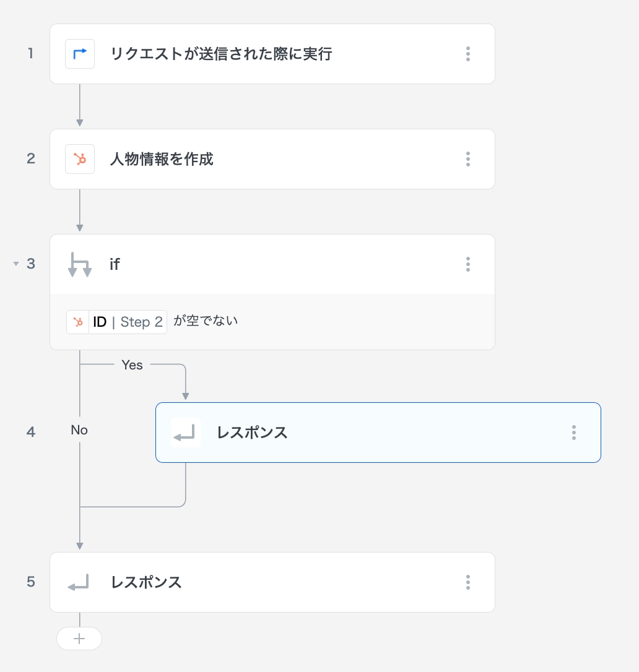Collapse step 3 using the triangle

pos(16,264)
